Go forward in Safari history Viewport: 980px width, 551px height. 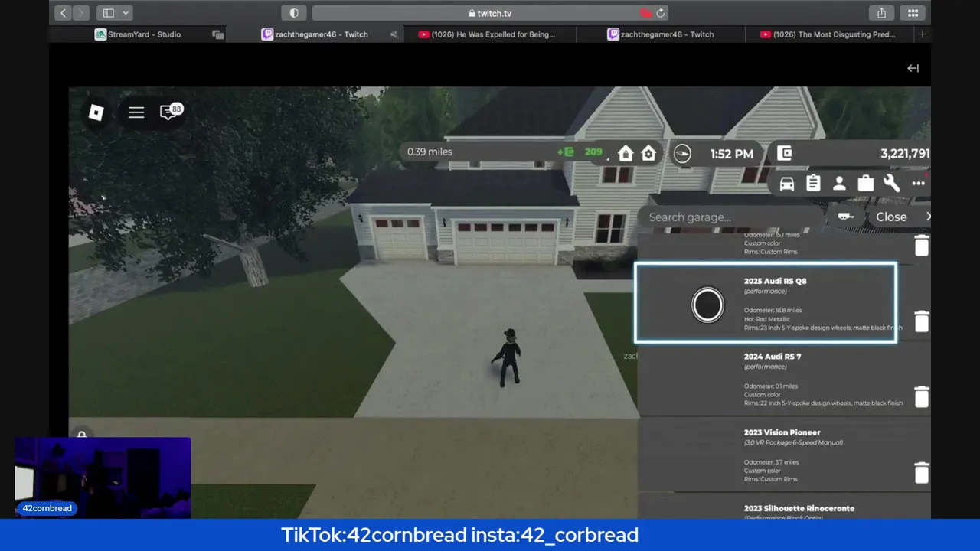coord(80,13)
